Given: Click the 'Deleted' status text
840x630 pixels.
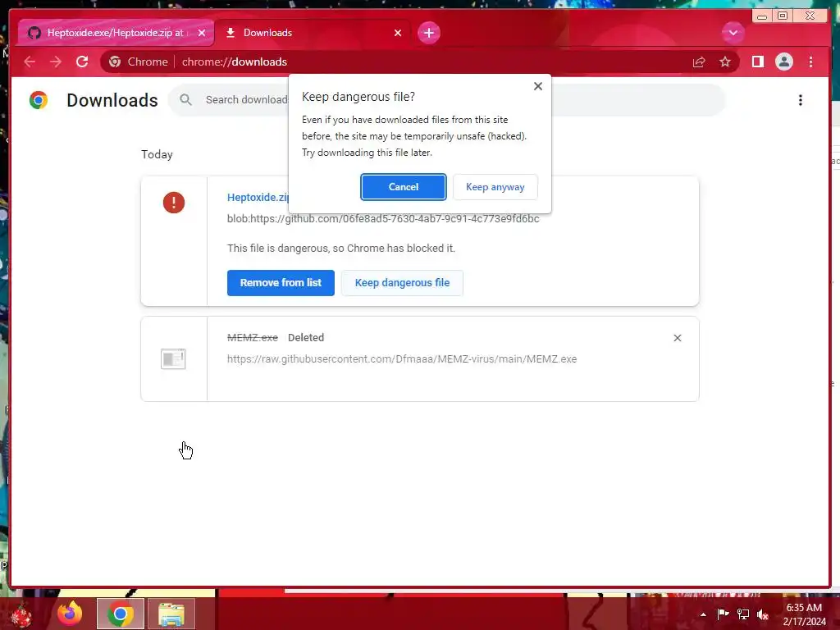Looking at the screenshot, I should (306, 337).
